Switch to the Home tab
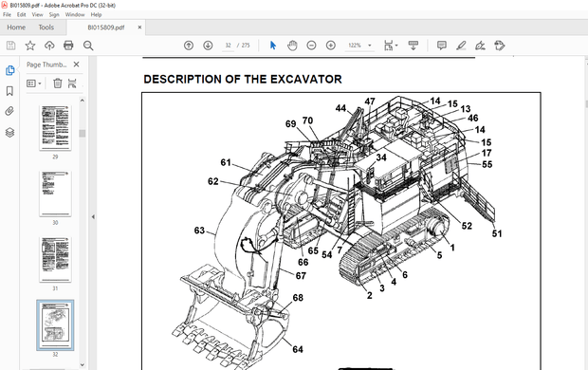 point(16,28)
